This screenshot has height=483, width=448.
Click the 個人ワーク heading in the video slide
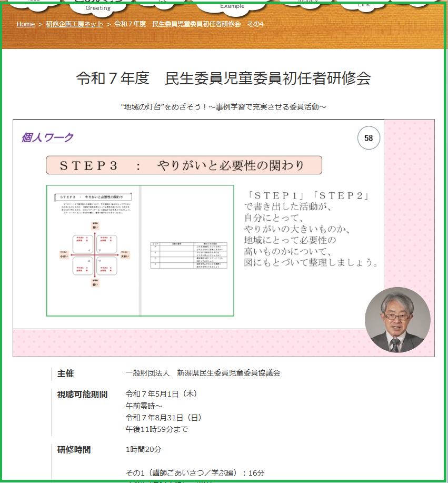coord(47,137)
